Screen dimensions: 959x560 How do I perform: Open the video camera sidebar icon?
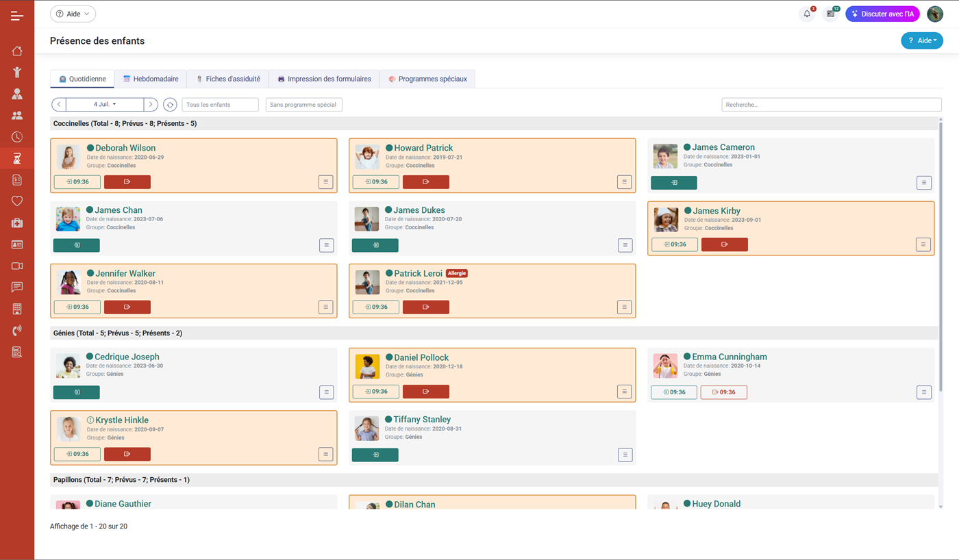point(17,266)
